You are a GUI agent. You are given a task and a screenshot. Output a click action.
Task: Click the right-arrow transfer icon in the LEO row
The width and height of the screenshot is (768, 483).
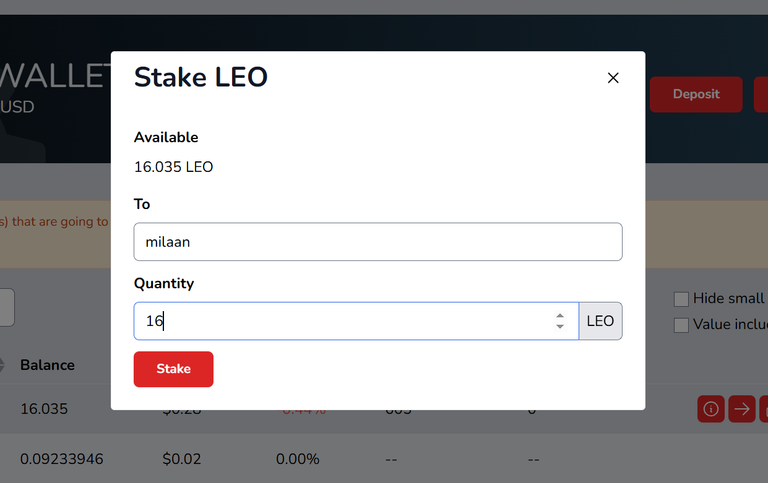click(742, 409)
